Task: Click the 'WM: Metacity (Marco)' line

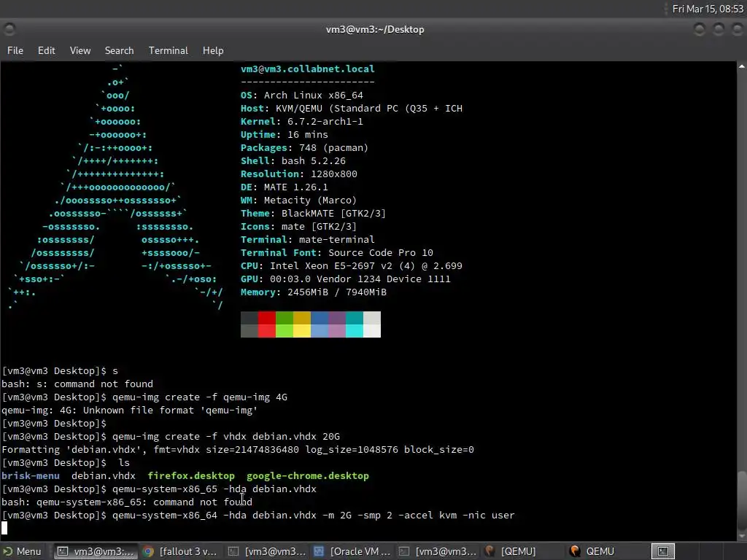Action: [x=298, y=201]
